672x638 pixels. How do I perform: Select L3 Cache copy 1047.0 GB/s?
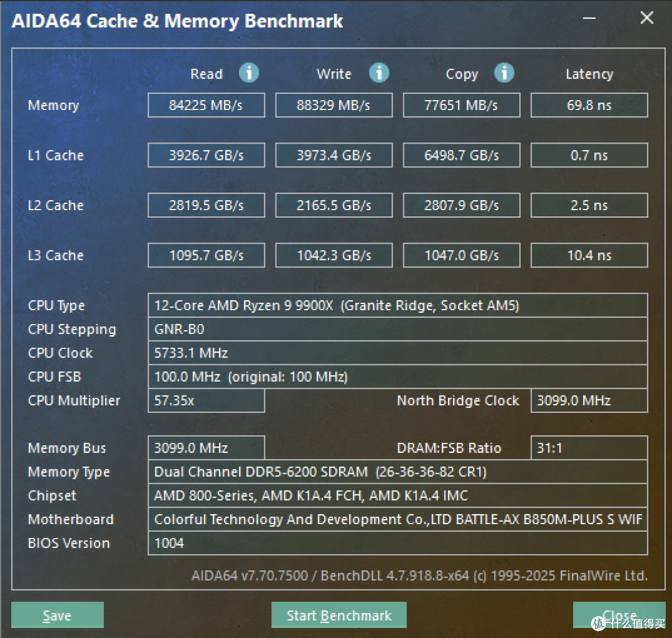coord(462,255)
